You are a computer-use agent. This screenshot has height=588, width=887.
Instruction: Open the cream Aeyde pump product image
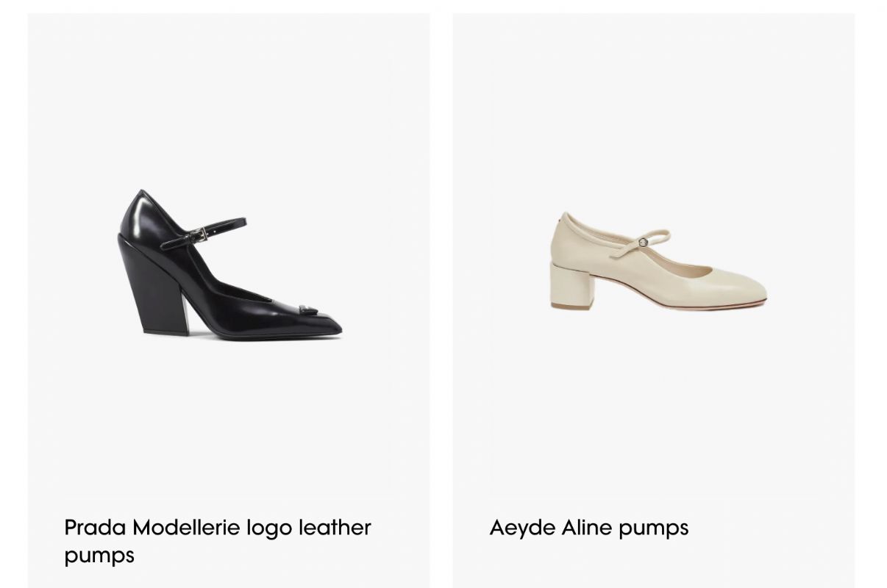pos(658,261)
